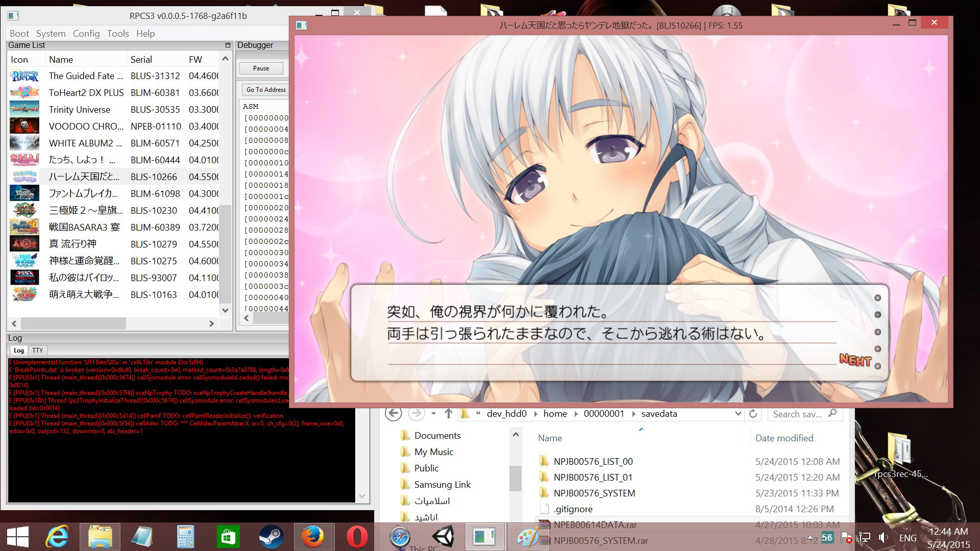This screenshot has width=980, height=551.
Task: Sort game list by Name column
Action: 86,60
